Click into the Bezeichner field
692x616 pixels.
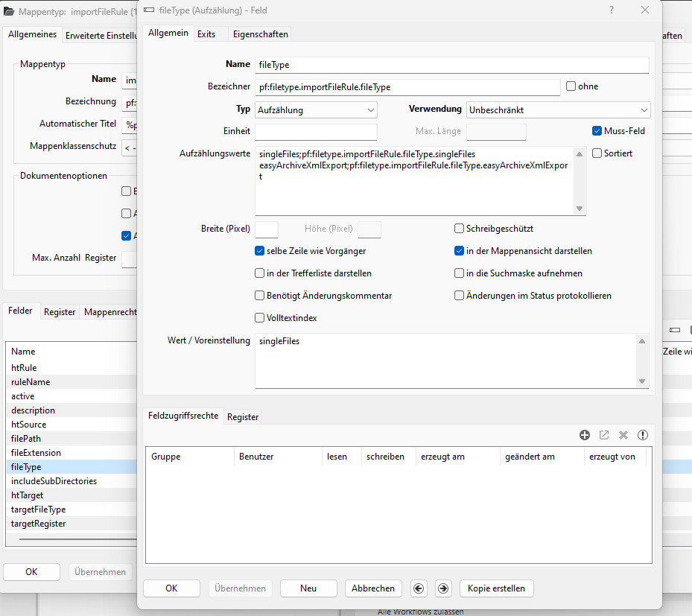(x=407, y=87)
